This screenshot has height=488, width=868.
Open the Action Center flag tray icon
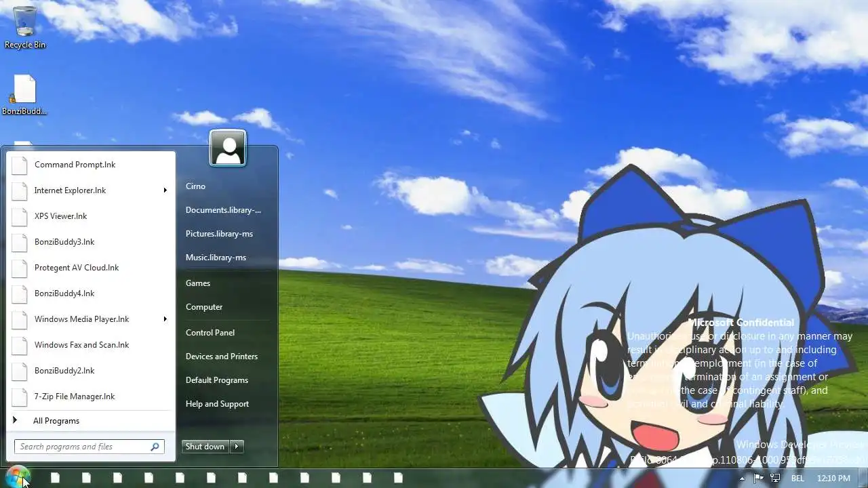click(759, 478)
